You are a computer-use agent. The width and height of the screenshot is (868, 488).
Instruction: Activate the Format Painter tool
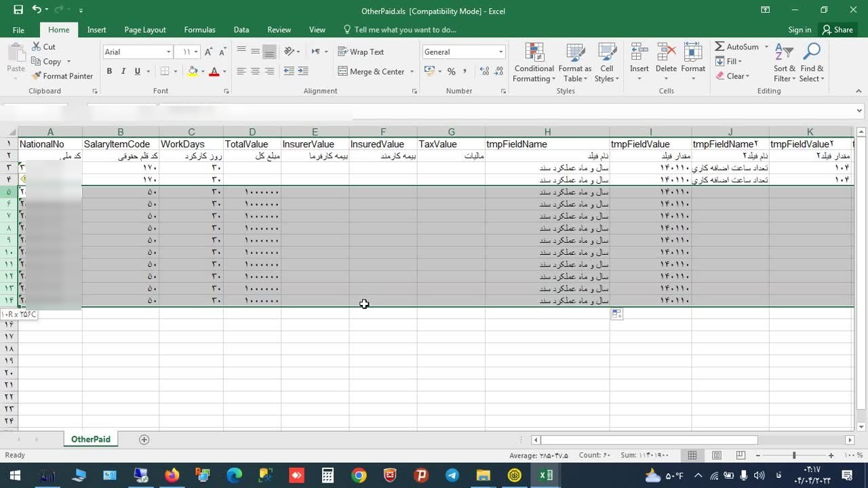(x=62, y=76)
